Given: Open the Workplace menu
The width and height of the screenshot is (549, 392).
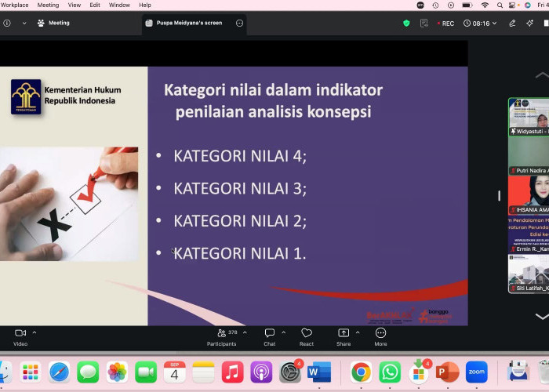Looking at the screenshot, I should pyautogui.click(x=14, y=5).
